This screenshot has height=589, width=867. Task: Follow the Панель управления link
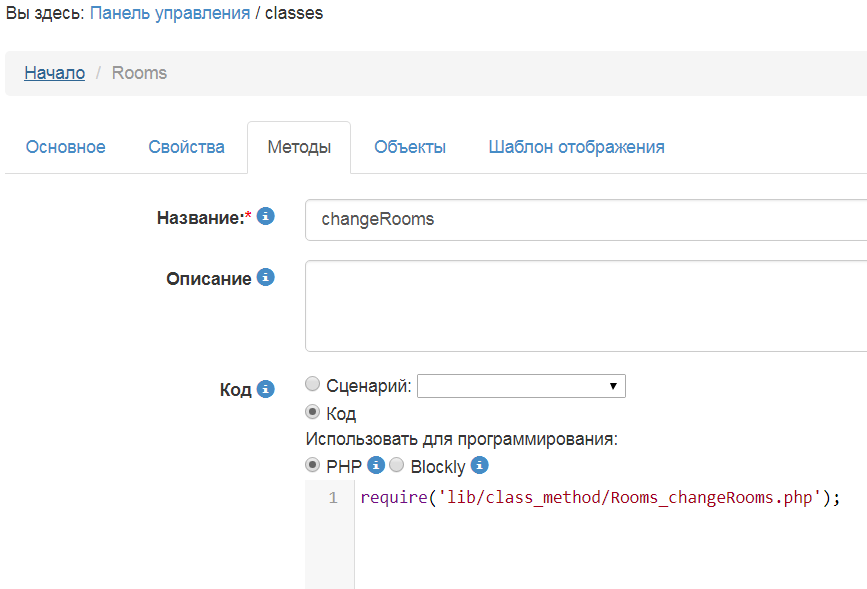coord(170,14)
